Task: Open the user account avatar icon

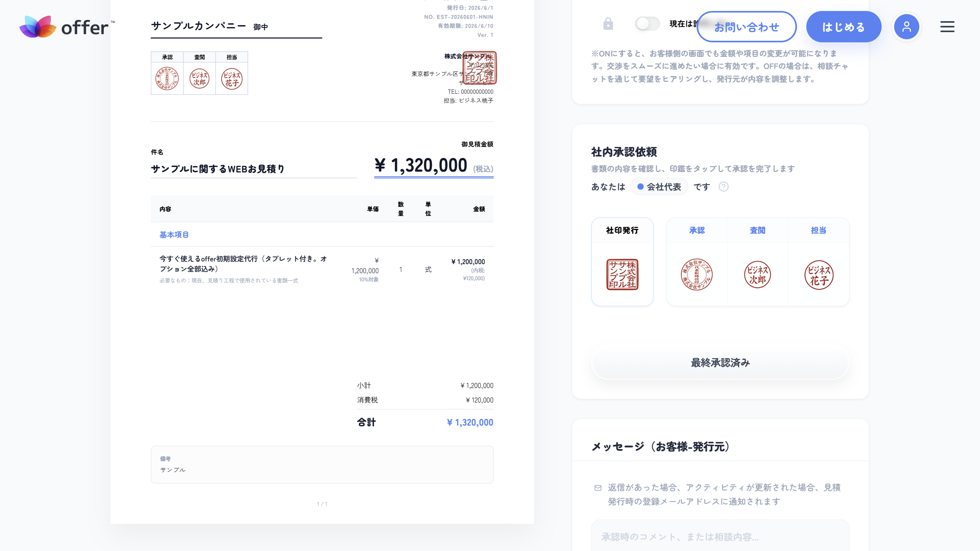Action: [906, 27]
